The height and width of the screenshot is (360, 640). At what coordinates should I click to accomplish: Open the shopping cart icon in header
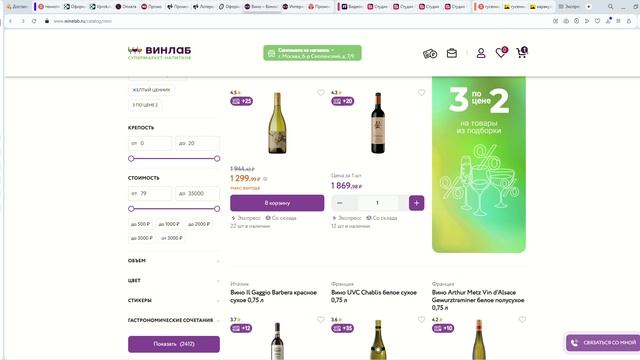click(522, 53)
